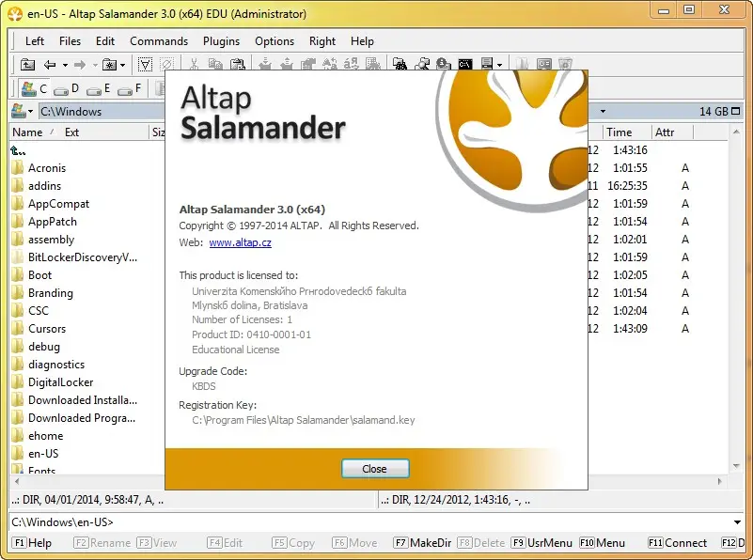Click left panel horizontal scrollbar left arrow

click(x=17, y=481)
